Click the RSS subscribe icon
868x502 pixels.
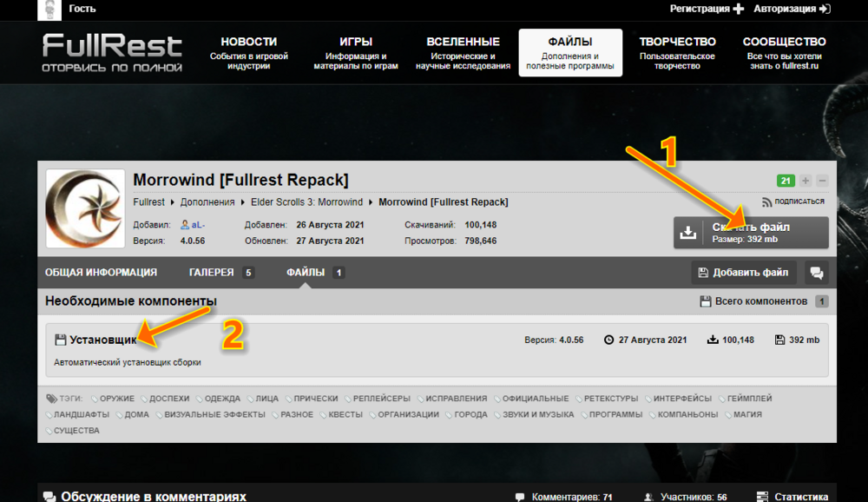766,202
